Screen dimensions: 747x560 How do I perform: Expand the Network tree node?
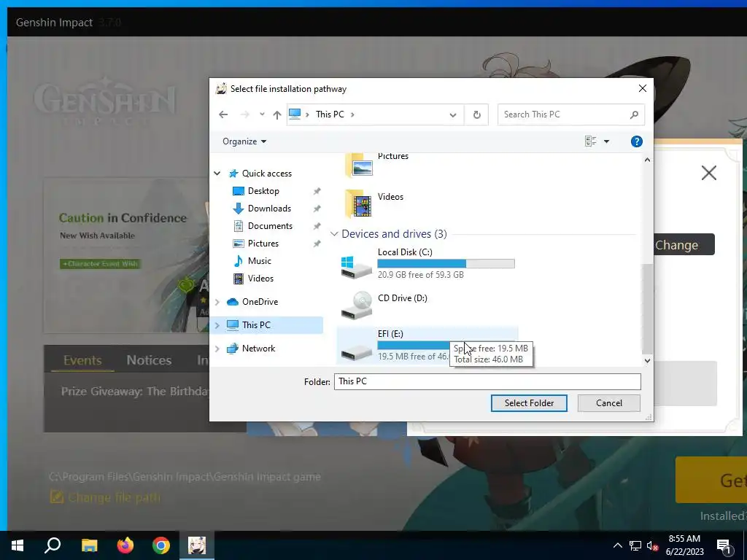[x=217, y=349]
